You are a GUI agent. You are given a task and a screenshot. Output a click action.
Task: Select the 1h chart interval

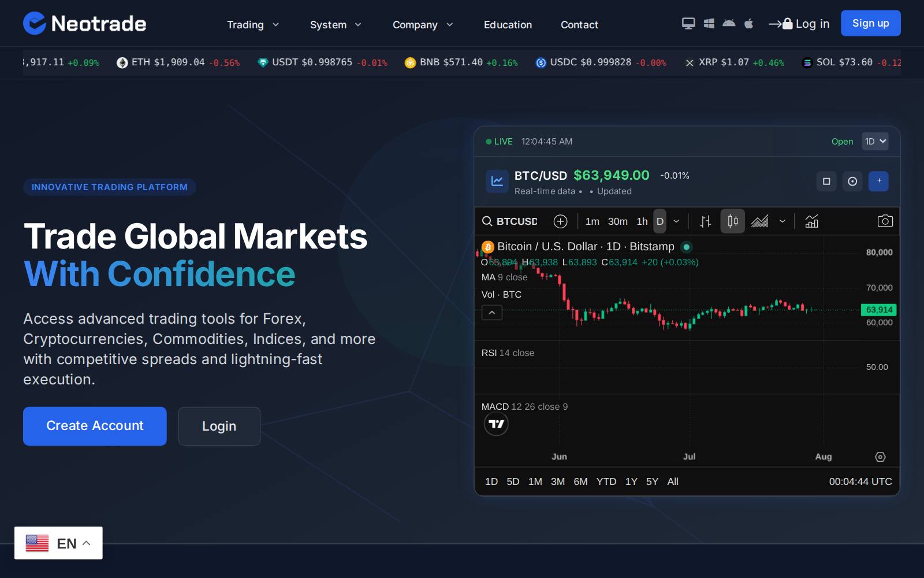click(x=642, y=221)
